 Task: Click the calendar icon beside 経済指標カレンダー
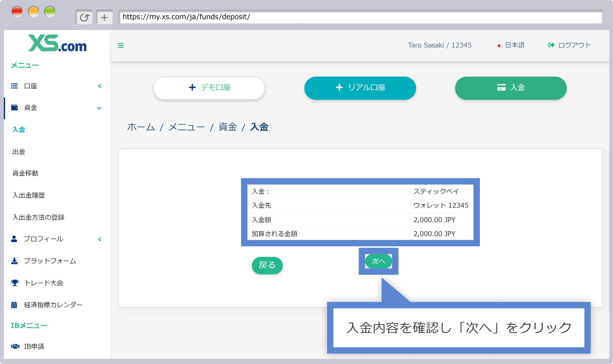(14, 305)
